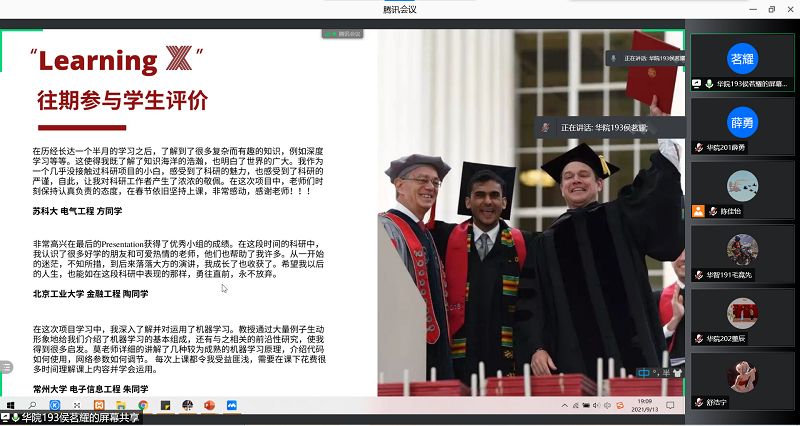Open the blue K app on taskbar
This screenshot has width=800, height=426.
55,406
